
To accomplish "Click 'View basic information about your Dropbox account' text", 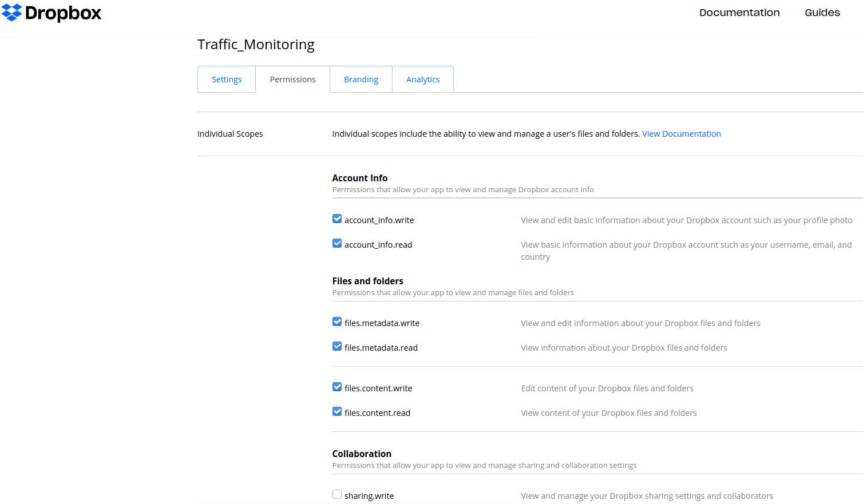I will tap(686, 251).
